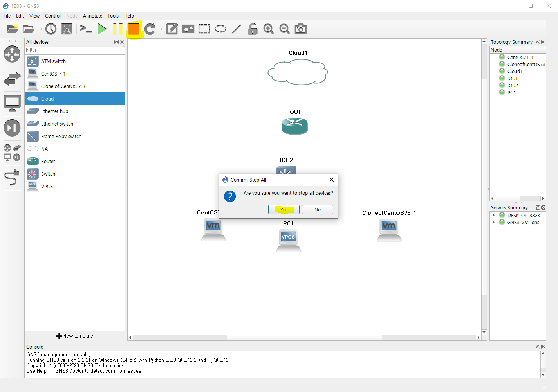The width and height of the screenshot is (558, 392).
Task: Open a project with the folder icon
Action: 29,29
